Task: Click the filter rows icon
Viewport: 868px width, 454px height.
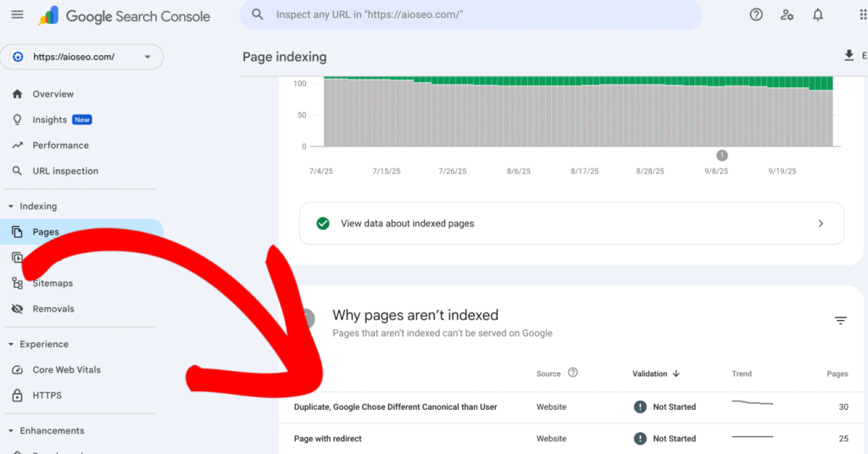Action: pos(840,320)
